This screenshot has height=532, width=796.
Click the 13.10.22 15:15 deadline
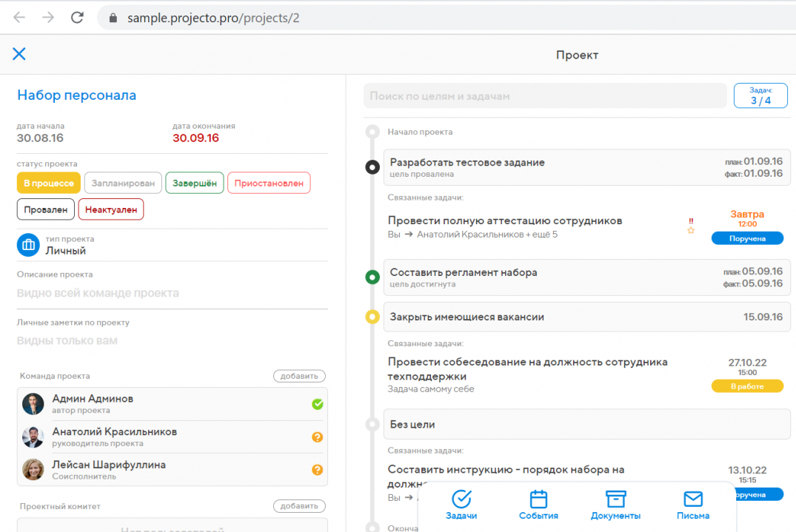(747, 474)
